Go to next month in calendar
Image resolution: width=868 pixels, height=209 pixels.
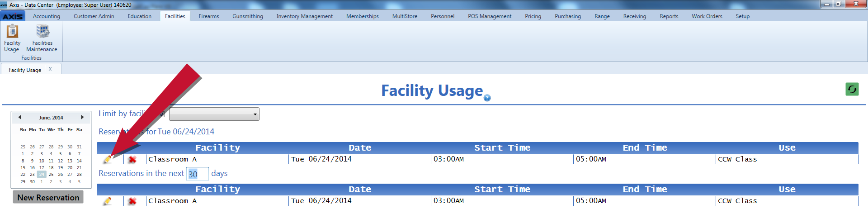[x=82, y=117]
